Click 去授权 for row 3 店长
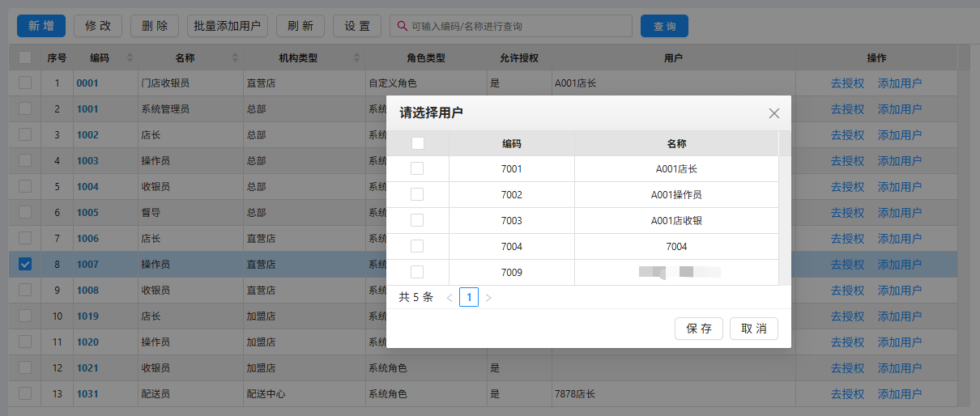Image resolution: width=980 pixels, height=416 pixels. (x=848, y=134)
